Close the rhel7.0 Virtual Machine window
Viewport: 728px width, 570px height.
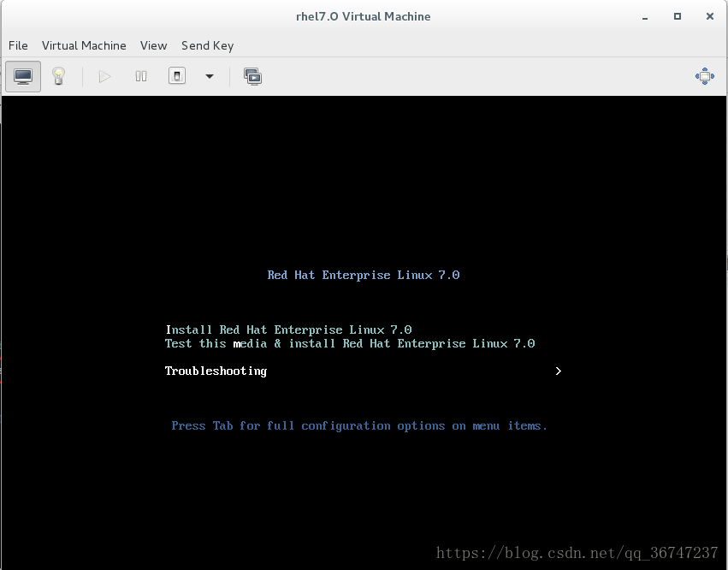710,16
